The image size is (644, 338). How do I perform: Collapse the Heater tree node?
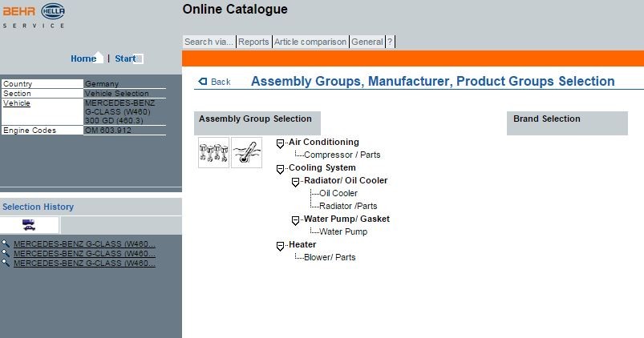click(280, 246)
